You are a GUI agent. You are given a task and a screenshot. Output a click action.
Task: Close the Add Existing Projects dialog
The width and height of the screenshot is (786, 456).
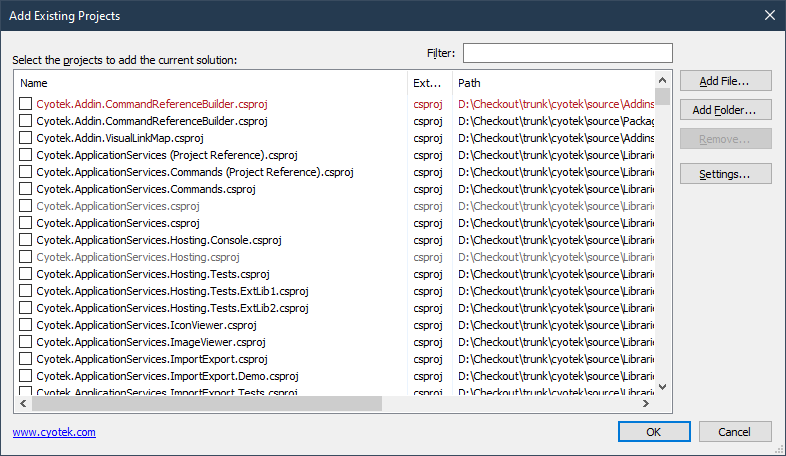pos(770,16)
